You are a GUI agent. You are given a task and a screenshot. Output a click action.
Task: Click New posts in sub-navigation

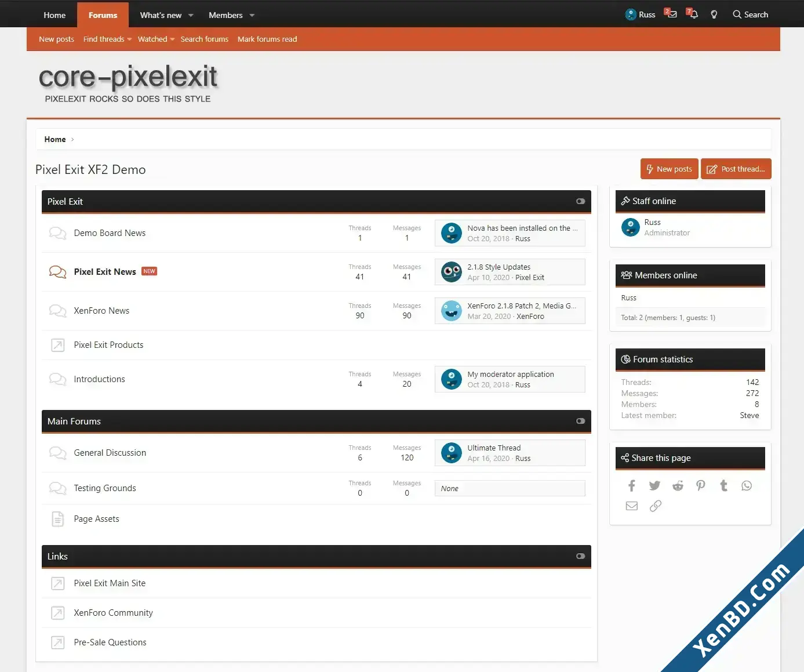[56, 39]
